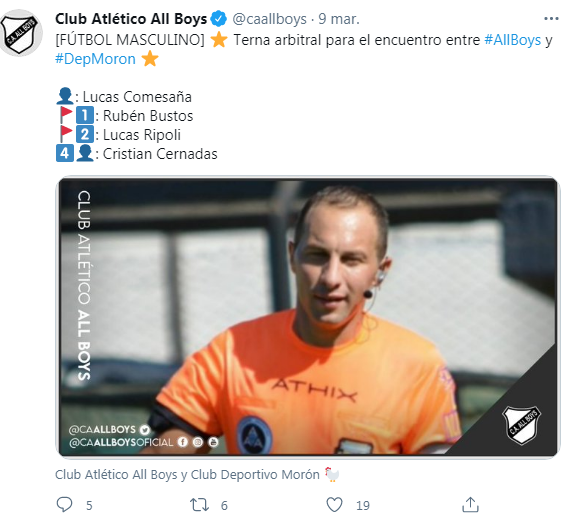Viewport: 574px width, 522px height.
Task: Click the reply count 5
Action: [89, 506]
